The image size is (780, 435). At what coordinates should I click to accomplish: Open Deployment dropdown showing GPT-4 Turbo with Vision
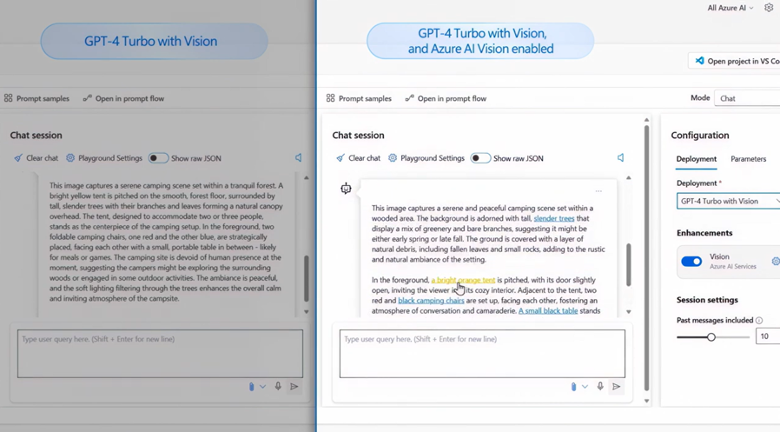[728, 201]
